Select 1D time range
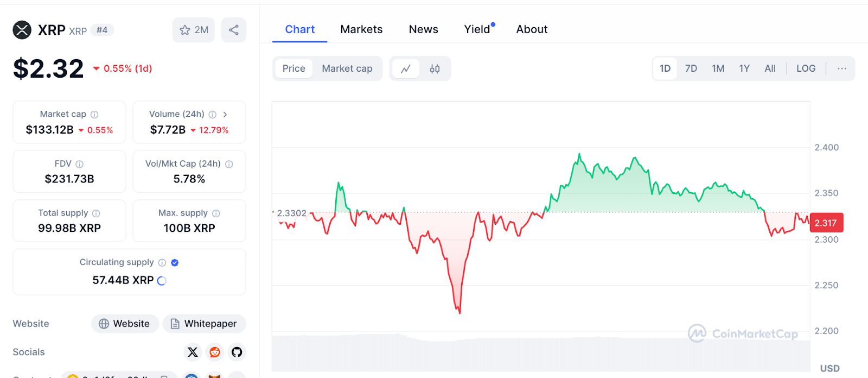868x378 pixels. coord(665,68)
